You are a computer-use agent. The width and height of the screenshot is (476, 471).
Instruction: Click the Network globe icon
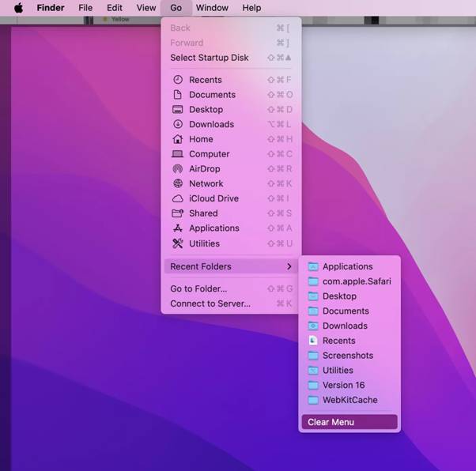pyautogui.click(x=177, y=183)
